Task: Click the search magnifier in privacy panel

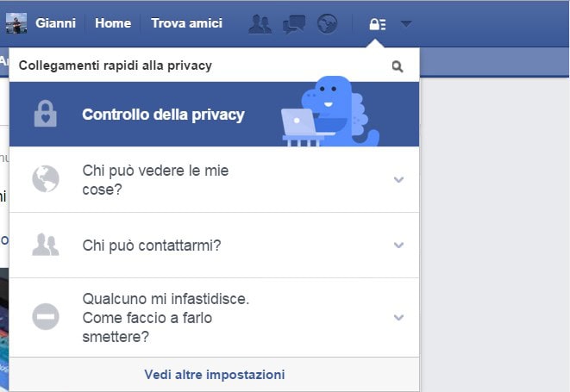Action: click(x=398, y=66)
